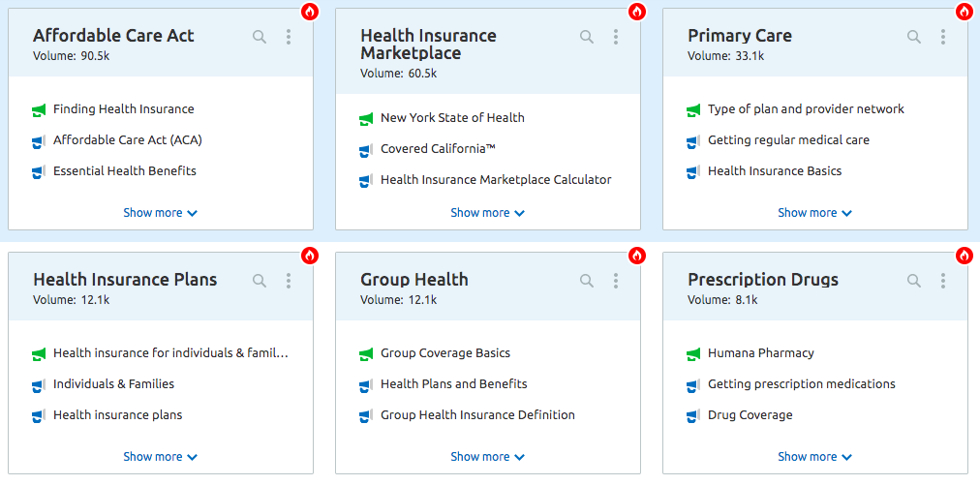Screen dimensions: 980x485
Task: Open three-dot menu on Group Health card
Action: coord(616,281)
